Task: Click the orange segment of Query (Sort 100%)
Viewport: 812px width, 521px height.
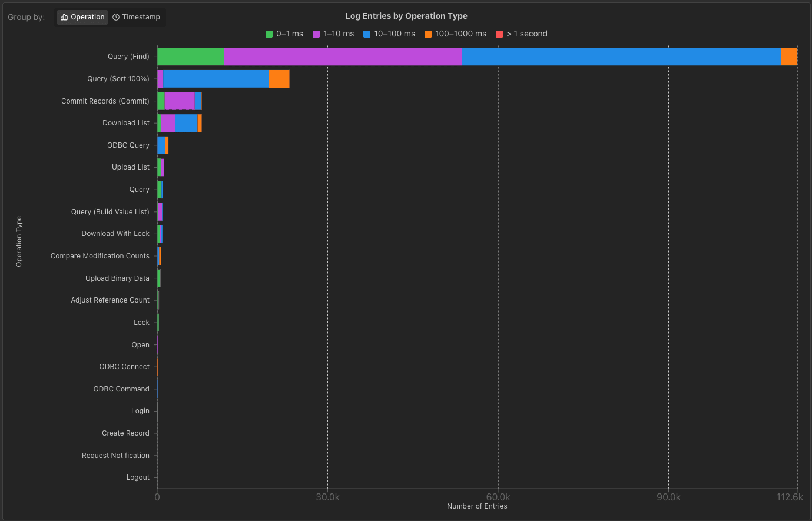Action: tap(280, 78)
